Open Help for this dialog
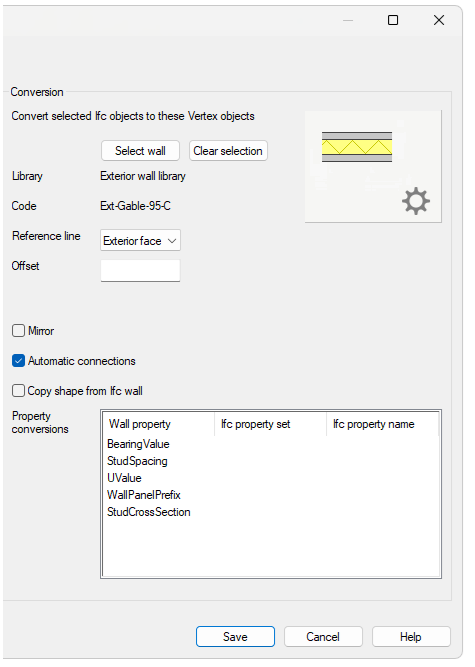Image resolution: width=475 pixels, height=667 pixels. point(411,636)
